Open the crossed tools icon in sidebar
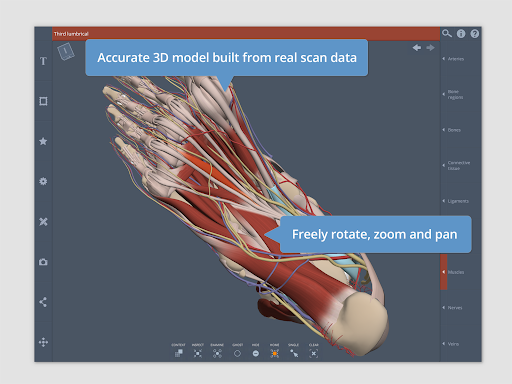The image size is (512, 384). (43, 222)
